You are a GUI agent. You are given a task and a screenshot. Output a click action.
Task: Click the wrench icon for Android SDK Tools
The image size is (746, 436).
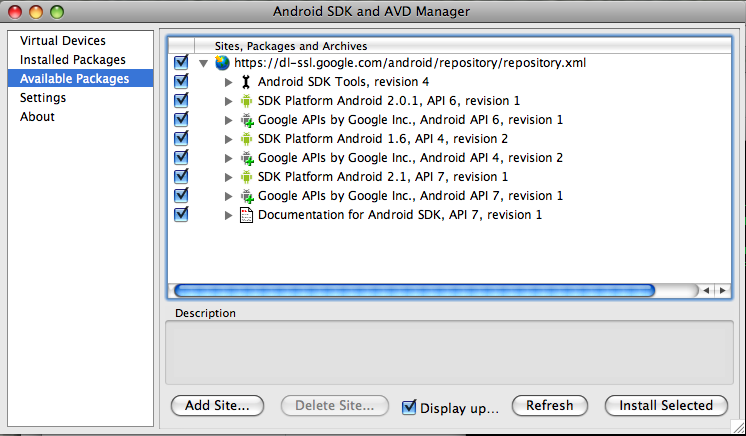(x=246, y=82)
